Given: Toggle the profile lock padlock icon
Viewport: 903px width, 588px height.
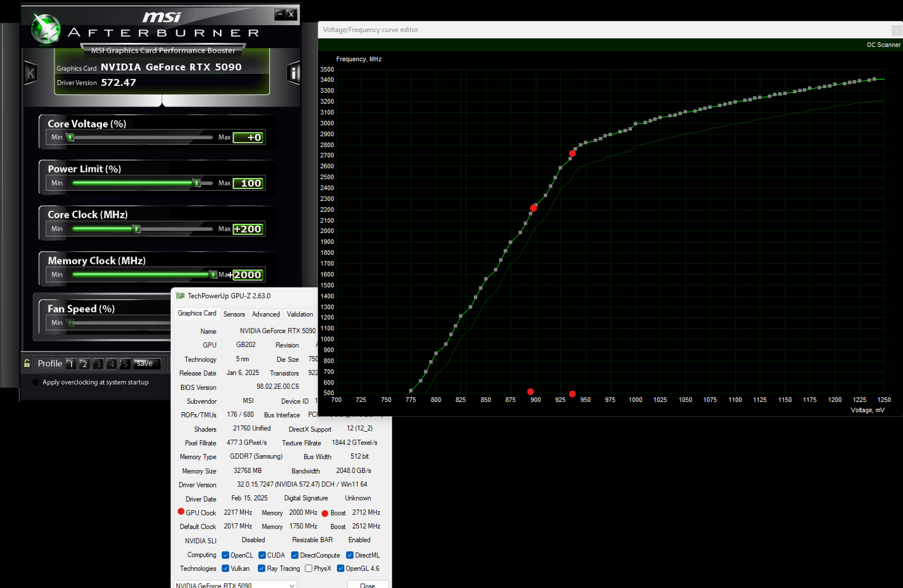Looking at the screenshot, I should point(27,363).
